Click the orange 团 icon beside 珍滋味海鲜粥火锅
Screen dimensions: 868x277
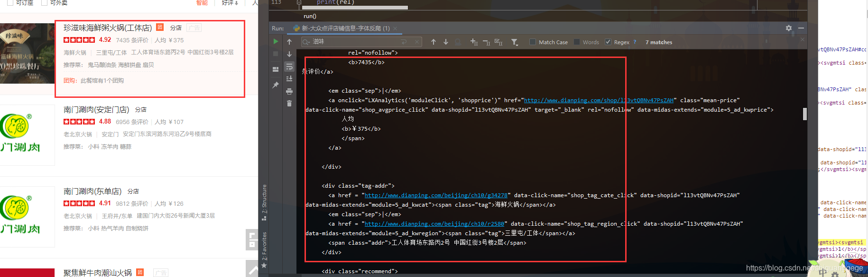point(160,27)
